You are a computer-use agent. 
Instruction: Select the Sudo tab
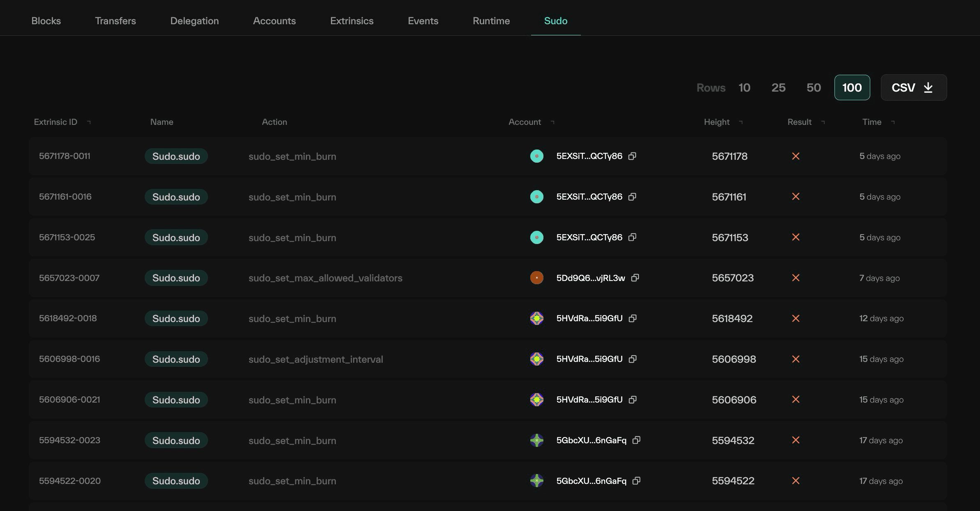pyautogui.click(x=556, y=21)
